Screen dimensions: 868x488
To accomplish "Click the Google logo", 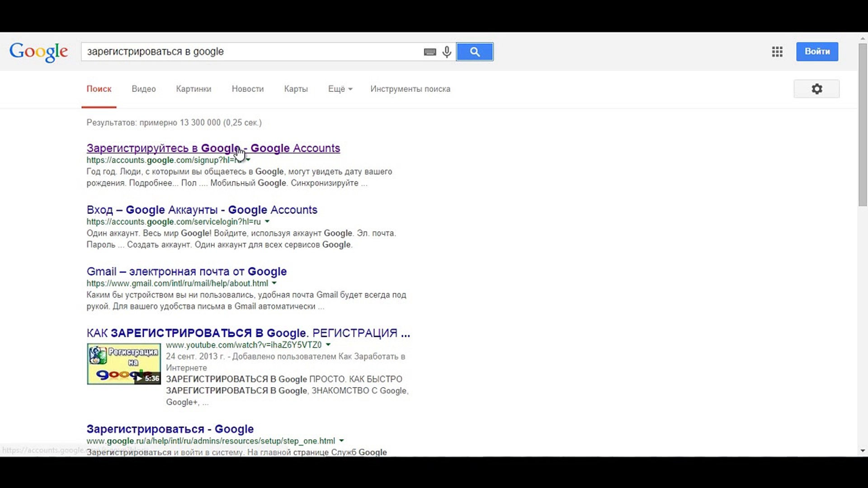I will tap(39, 52).
